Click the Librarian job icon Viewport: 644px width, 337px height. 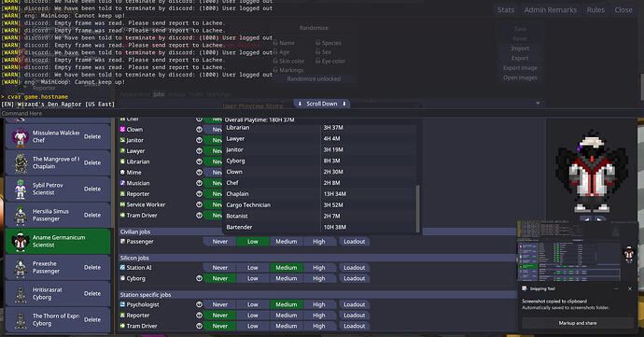click(x=122, y=161)
